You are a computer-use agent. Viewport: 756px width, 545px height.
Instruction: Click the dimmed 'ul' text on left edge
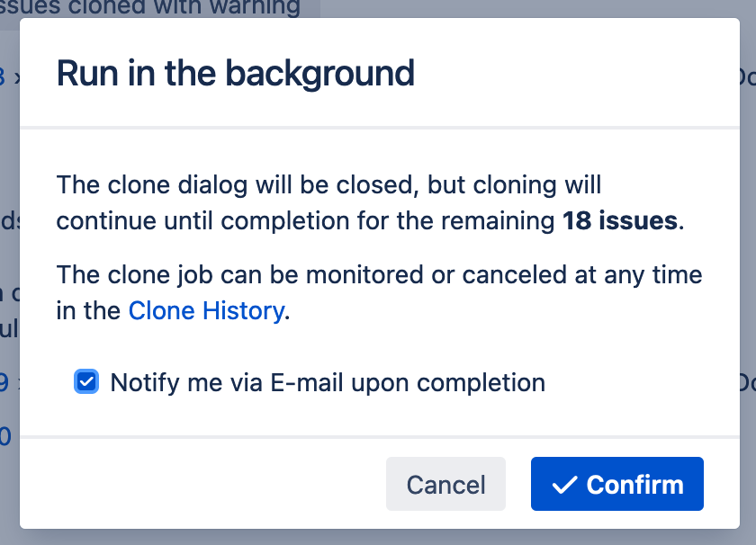(9, 329)
